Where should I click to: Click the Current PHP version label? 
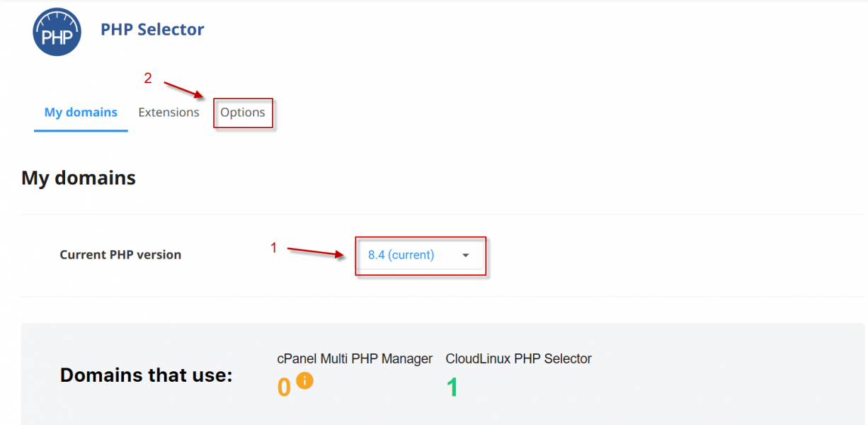[120, 255]
